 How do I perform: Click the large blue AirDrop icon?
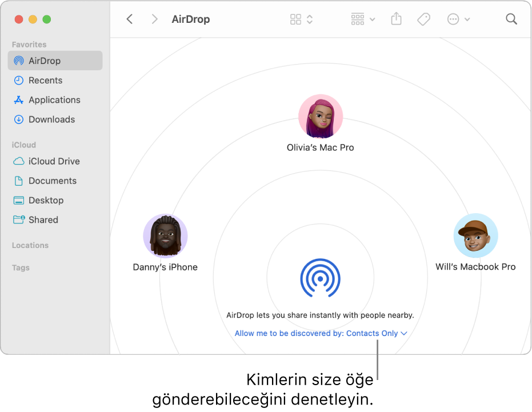tap(320, 278)
